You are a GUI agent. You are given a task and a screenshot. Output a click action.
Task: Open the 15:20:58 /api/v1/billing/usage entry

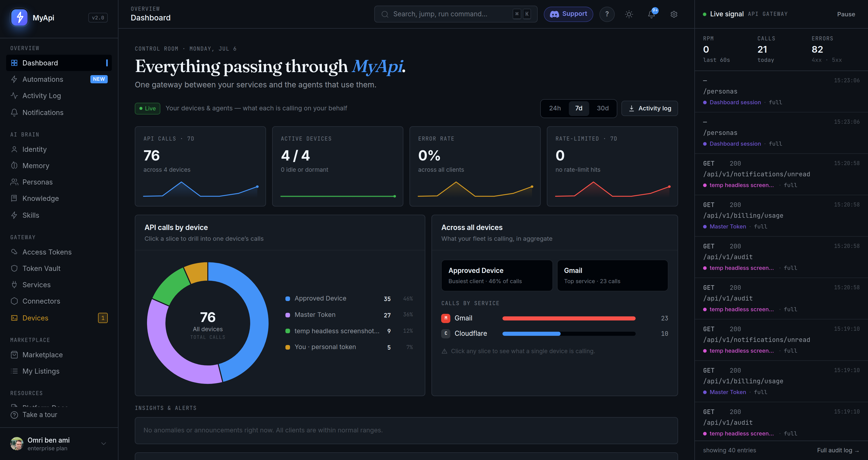(781, 215)
